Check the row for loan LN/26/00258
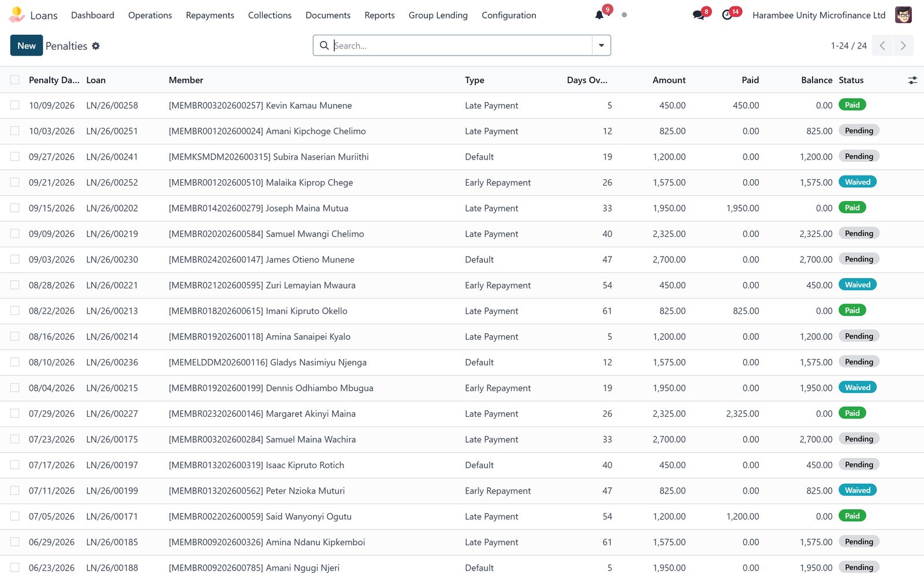 coord(15,105)
